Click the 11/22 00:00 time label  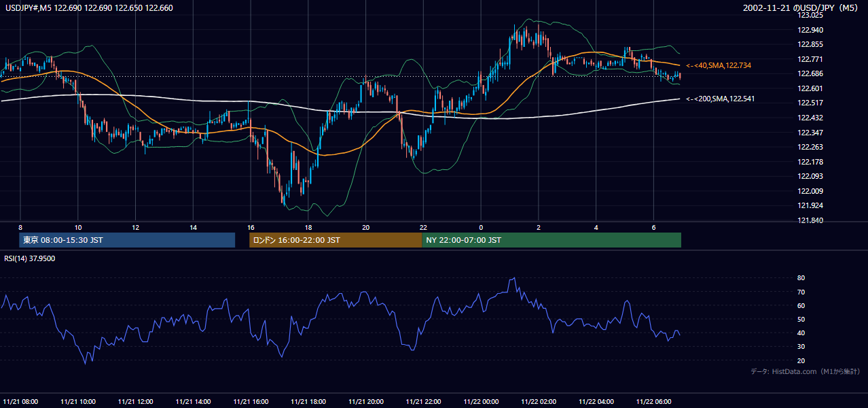(482, 401)
